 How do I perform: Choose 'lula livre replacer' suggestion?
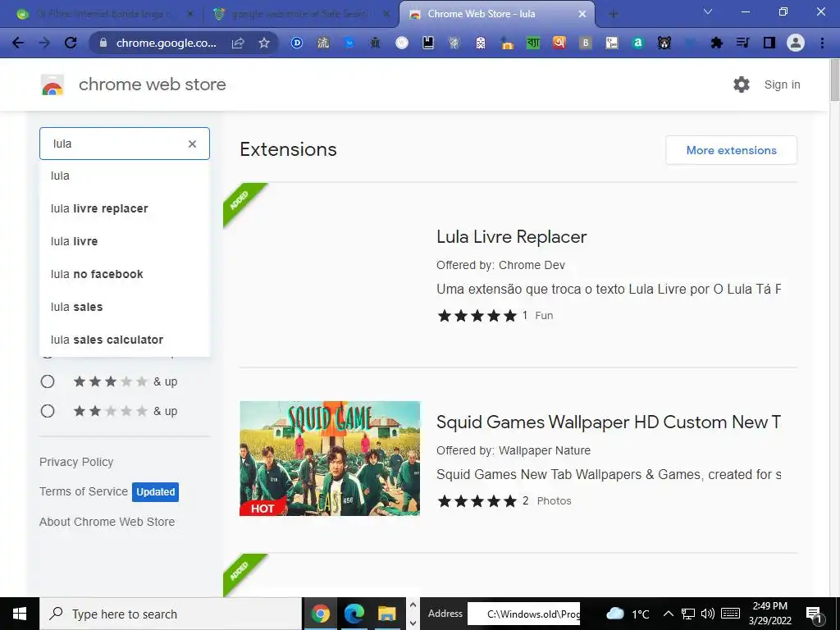pos(125,208)
